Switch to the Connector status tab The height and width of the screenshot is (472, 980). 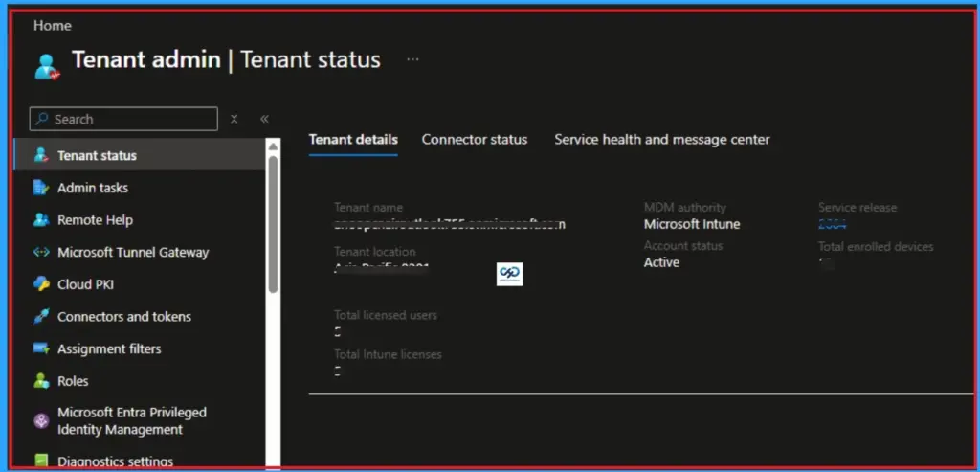pos(475,140)
